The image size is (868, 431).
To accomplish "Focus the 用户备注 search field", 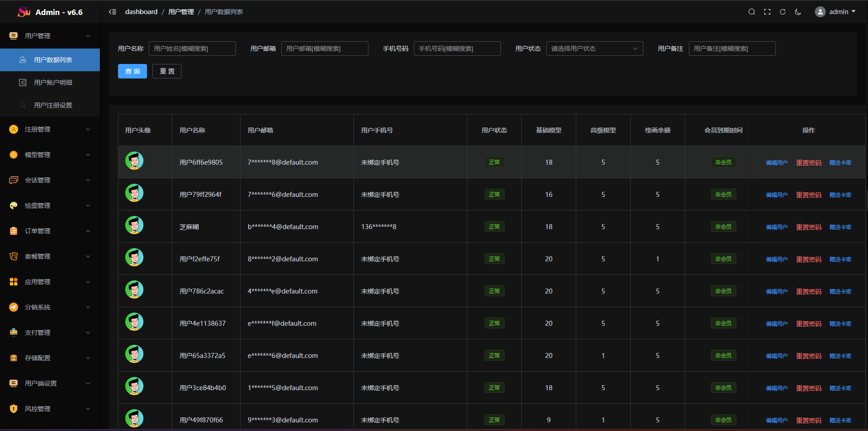I will 732,49.
